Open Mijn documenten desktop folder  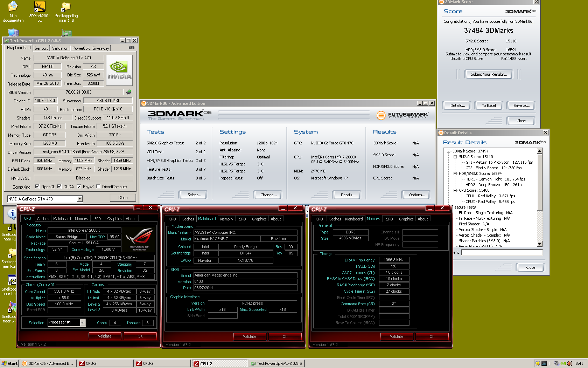point(13,12)
